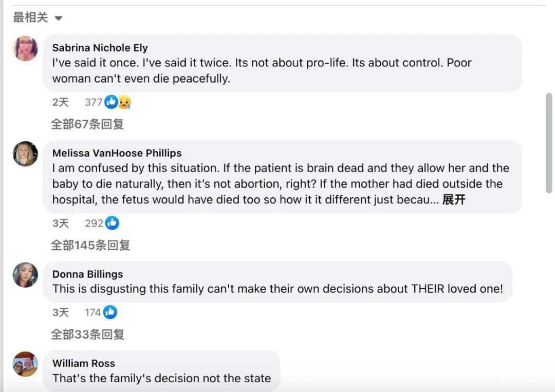The height and width of the screenshot is (392, 555).
Task: Open Melissa VanHoose Phillips' avatar
Action: (x=26, y=154)
